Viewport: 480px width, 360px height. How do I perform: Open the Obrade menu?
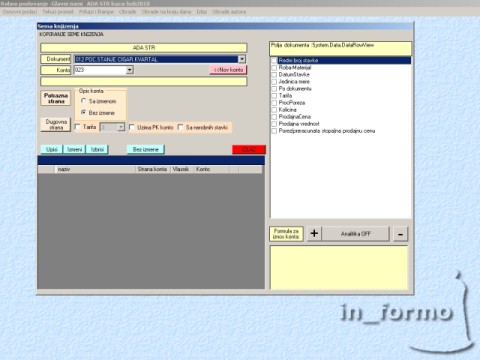(127, 12)
